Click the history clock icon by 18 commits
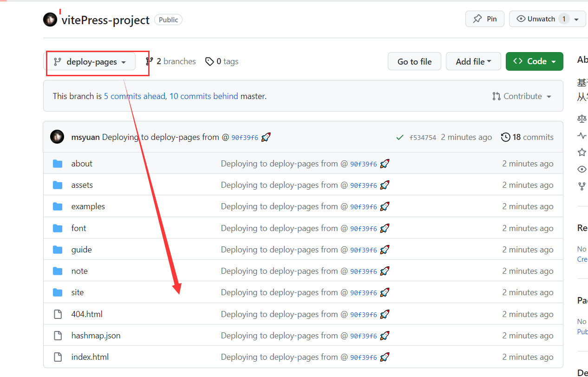 click(506, 137)
